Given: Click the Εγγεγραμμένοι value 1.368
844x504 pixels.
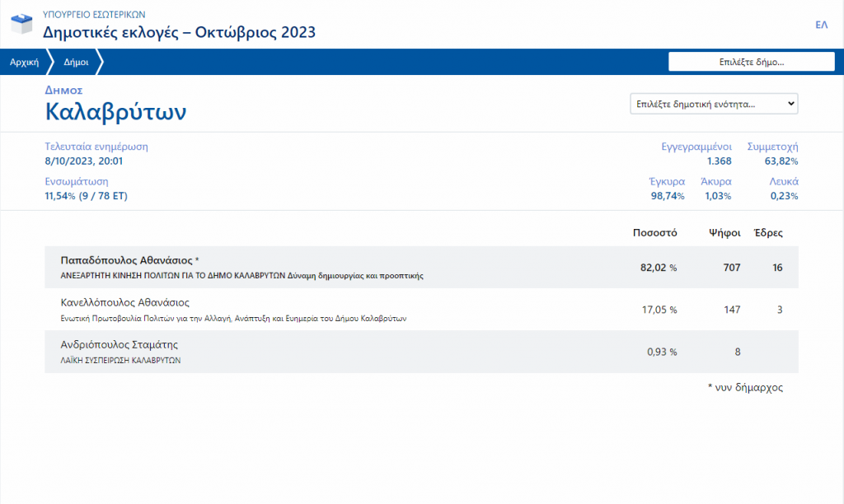Looking at the screenshot, I should point(719,161).
